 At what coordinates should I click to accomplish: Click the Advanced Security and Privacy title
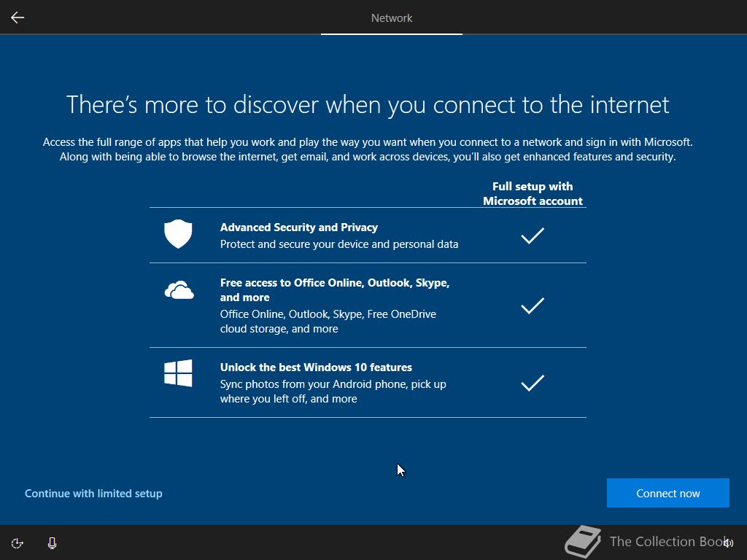click(298, 227)
